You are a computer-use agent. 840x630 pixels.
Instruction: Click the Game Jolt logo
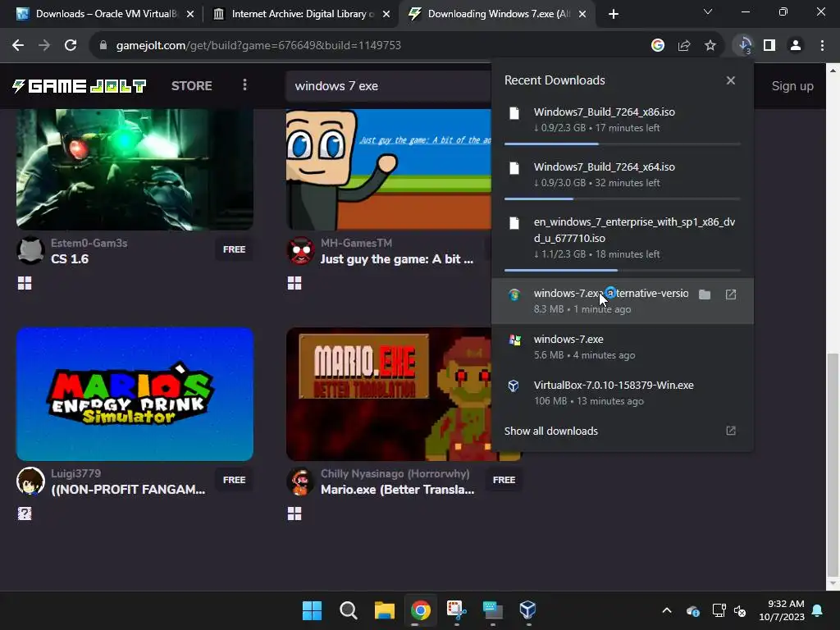click(80, 85)
